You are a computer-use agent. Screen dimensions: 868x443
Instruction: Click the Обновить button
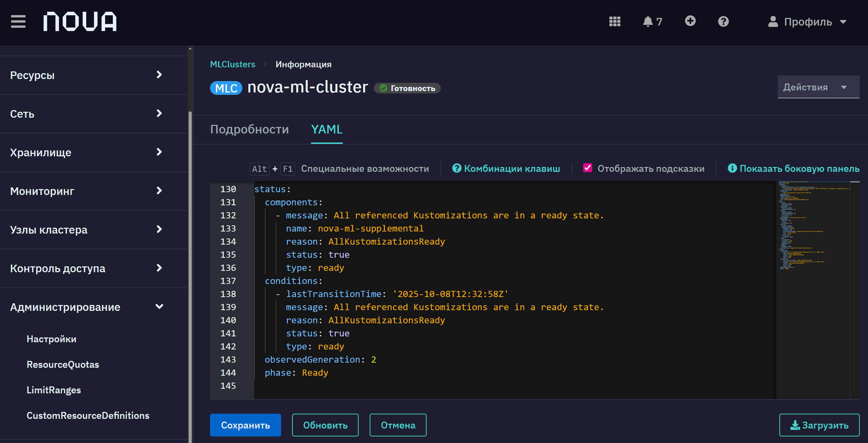pos(325,425)
